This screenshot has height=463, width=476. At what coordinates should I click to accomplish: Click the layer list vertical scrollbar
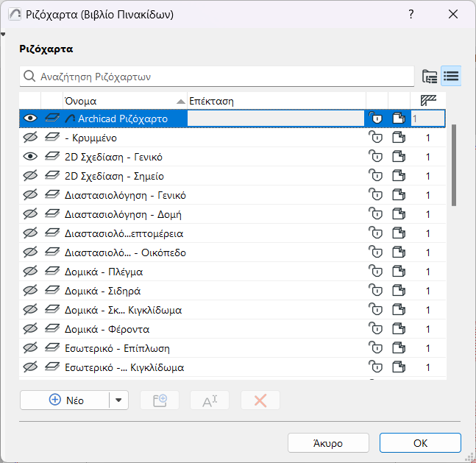454,166
